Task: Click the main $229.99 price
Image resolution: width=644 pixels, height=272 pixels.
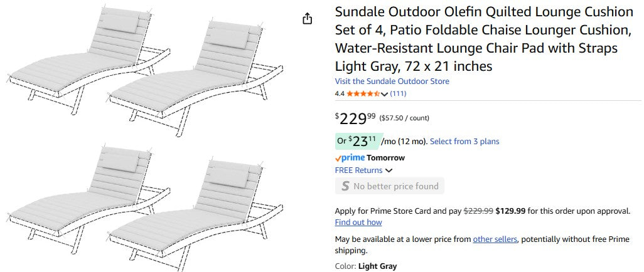Action: point(355,118)
